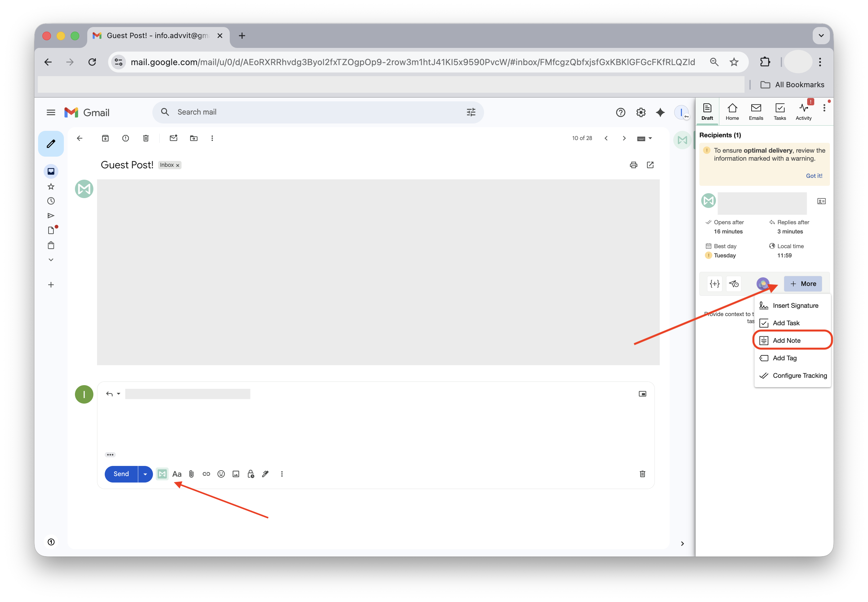Dismiss the warning with Got it!
868x602 pixels.
pos(814,176)
